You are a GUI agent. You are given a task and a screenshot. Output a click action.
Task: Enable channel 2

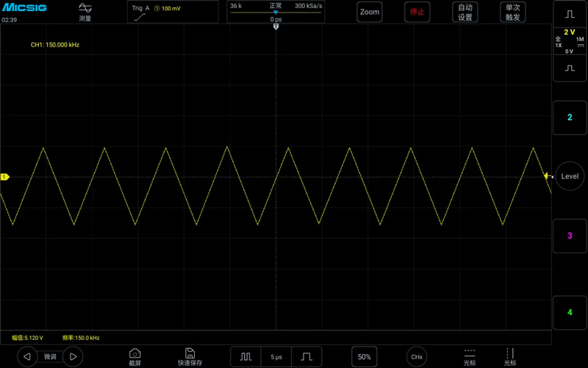[x=570, y=118]
